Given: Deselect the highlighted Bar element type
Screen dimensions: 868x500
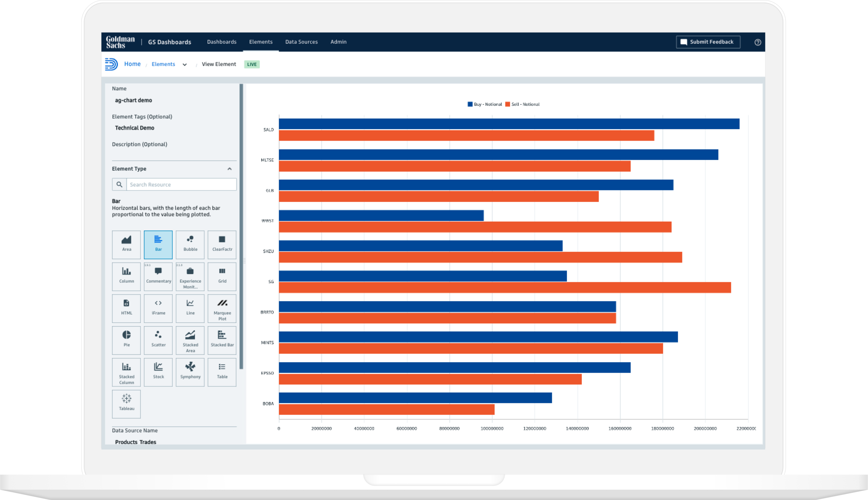Looking at the screenshot, I should [x=158, y=244].
